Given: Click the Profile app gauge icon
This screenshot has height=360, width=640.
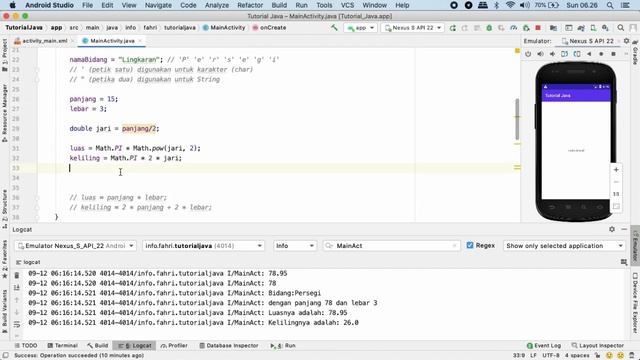Looking at the screenshot, I should point(513,28).
